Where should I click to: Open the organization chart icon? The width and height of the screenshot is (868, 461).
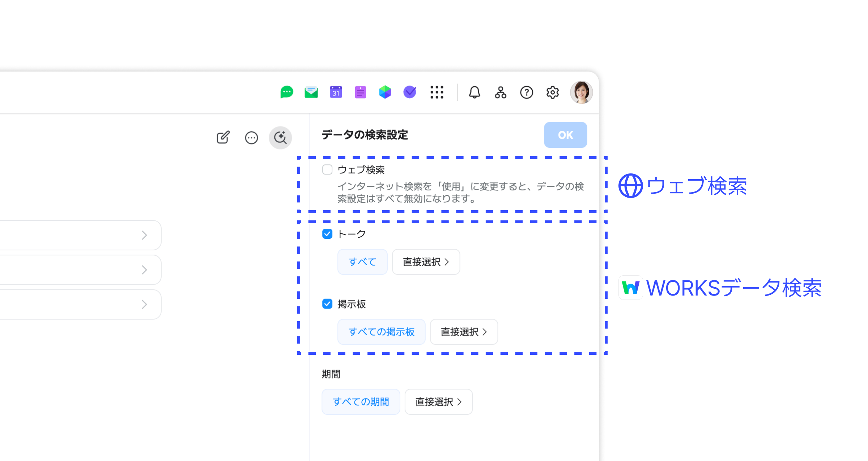(501, 92)
